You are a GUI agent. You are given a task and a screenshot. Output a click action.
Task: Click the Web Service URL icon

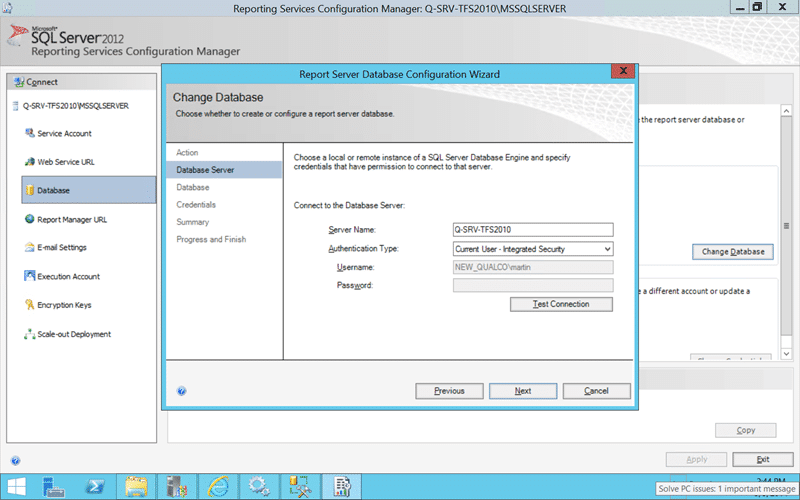(30, 162)
